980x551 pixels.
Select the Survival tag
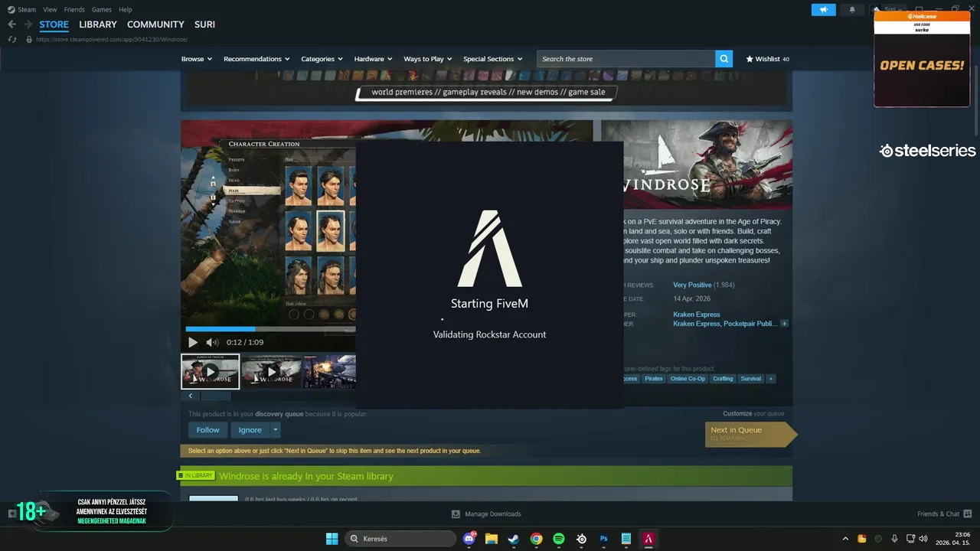tap(751, 379)
